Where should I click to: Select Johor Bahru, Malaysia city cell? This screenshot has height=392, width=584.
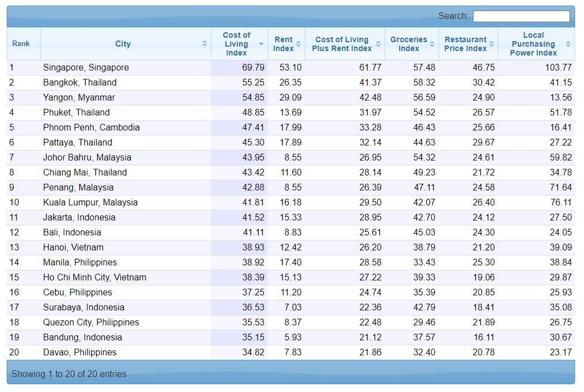[x=126, y=158]
